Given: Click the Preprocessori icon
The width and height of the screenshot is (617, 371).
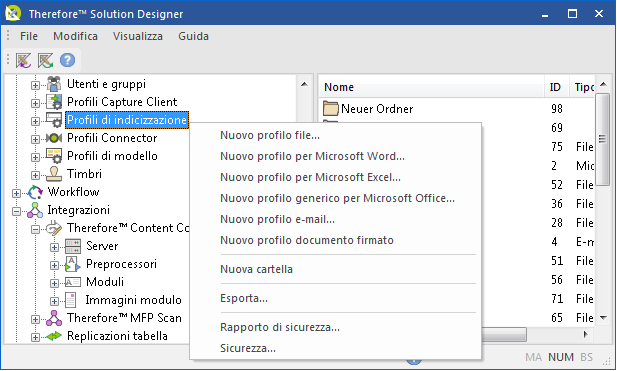Looking at the screenshot, I should click(x=73, y=264).
